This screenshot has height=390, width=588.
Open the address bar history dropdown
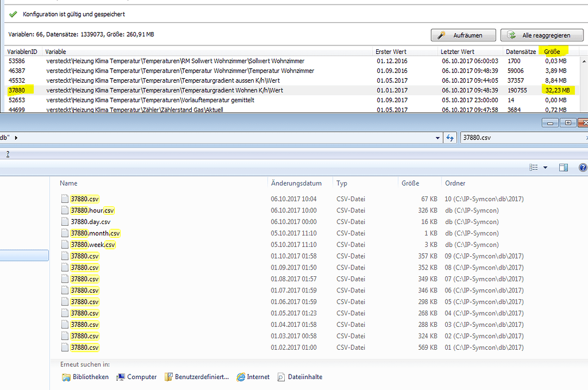437,138
